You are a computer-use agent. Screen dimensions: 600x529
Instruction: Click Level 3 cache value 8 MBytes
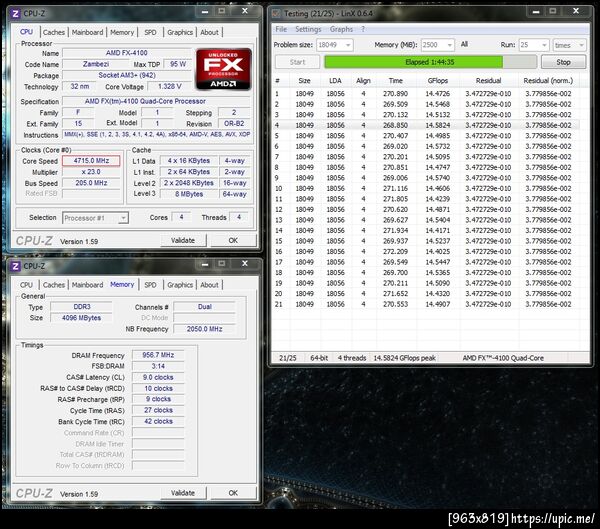tap(189, 194)
